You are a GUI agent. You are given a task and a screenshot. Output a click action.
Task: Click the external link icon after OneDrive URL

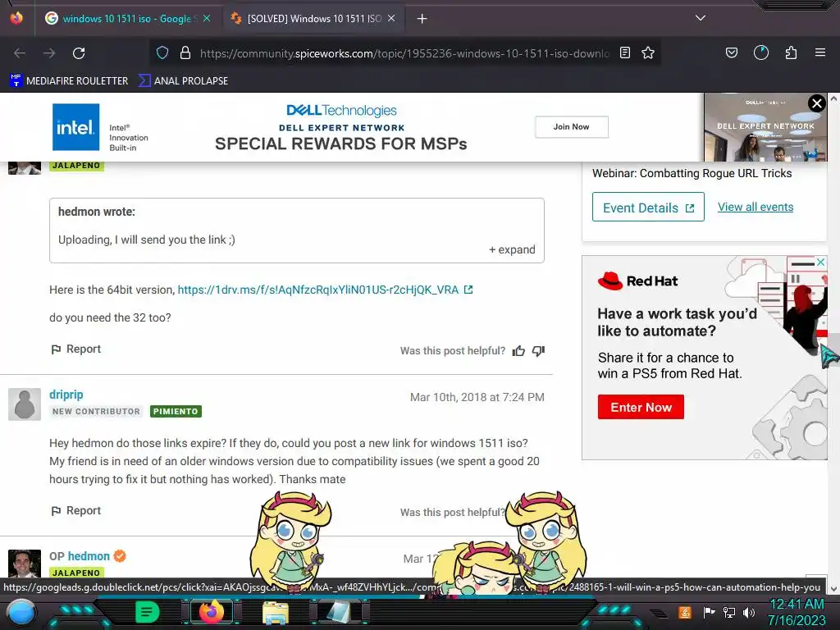[x=468, y=290]
